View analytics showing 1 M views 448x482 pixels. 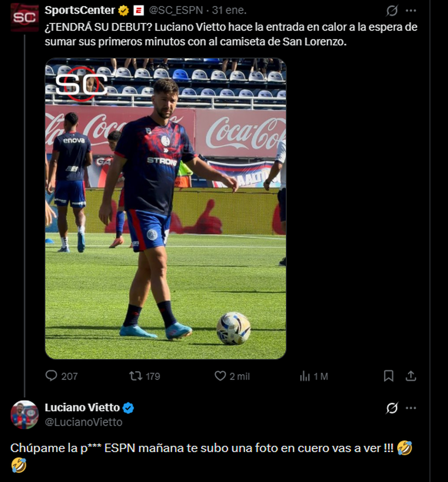tap(305, 376)
